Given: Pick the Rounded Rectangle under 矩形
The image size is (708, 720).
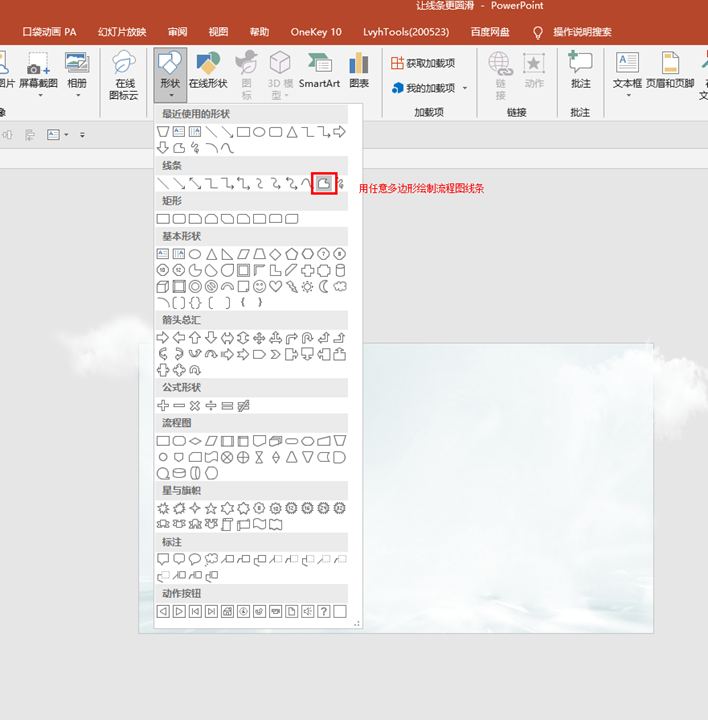Looking at the screenshot, I should coord(179,219).
